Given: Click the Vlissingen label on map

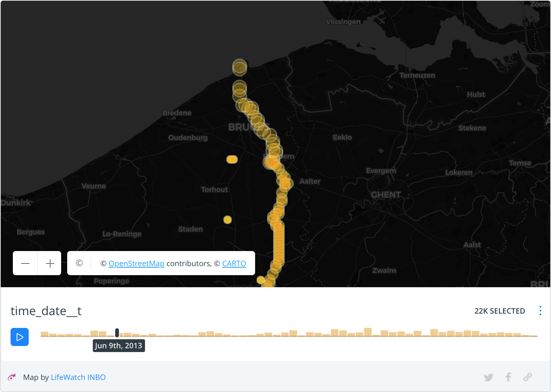Looking at the screenshot, I should coord(343,22).
